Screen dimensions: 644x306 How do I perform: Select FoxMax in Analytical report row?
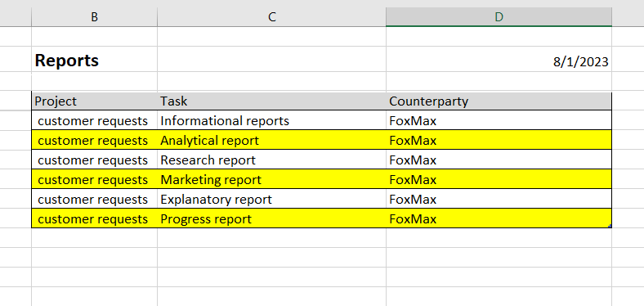[499, 140]
